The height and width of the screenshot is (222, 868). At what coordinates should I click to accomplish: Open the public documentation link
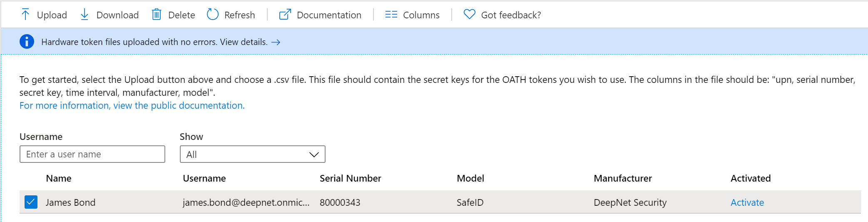click(x=132, y=106)
